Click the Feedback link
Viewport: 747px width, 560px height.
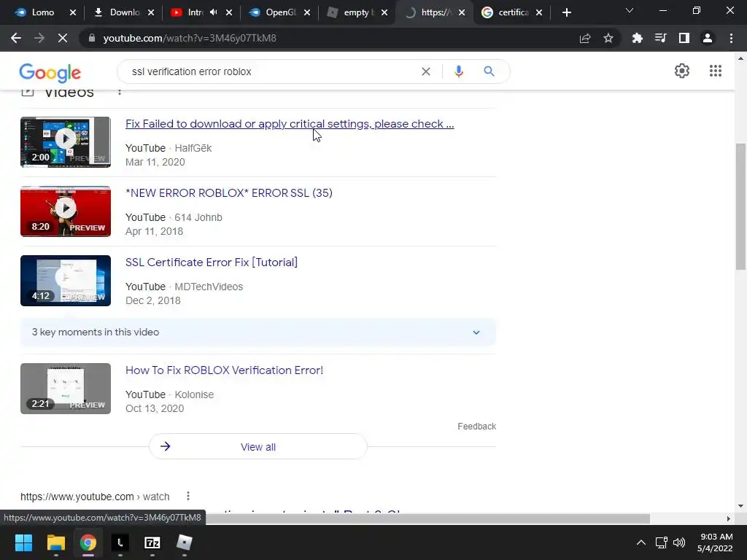[476, 426]
